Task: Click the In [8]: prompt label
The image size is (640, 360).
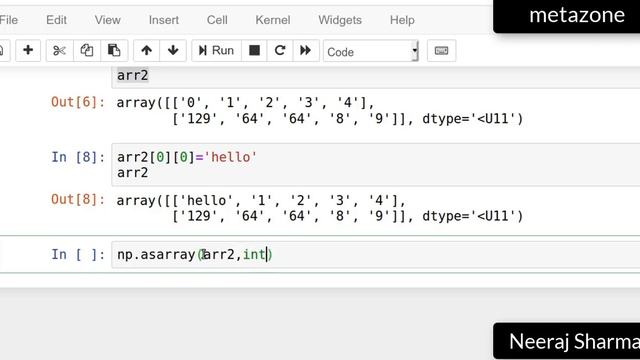Action: (x=78, y=157)
